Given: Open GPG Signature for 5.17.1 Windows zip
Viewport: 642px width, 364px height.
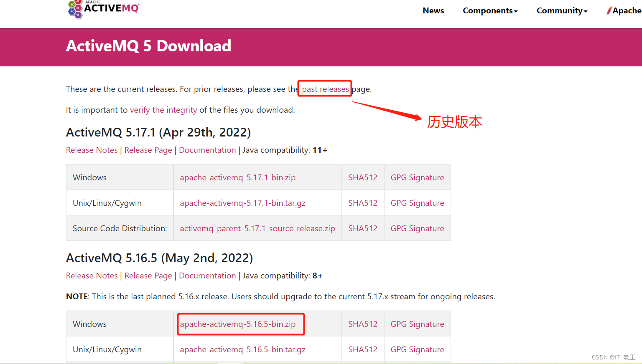Looking at the screenshot, I should [417, 177].
